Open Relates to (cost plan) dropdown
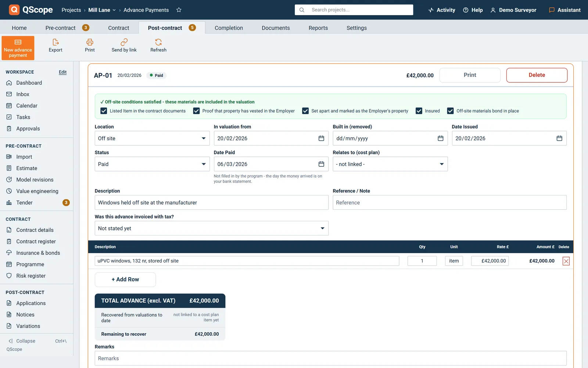This screenshot has height=368, width=588. coord(390,164)
